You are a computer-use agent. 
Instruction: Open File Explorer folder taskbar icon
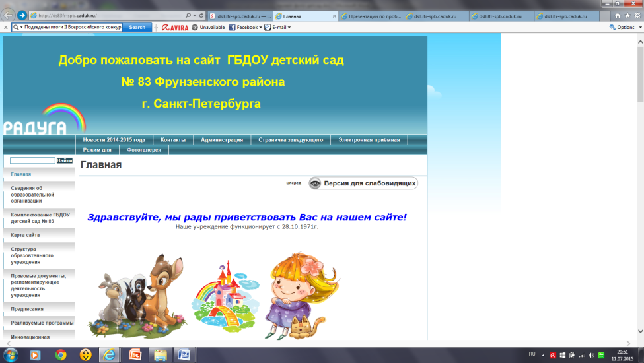point(161,355)
